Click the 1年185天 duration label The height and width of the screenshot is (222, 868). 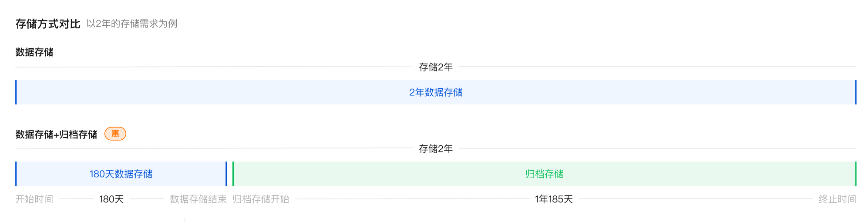click(x=554, y=199)
